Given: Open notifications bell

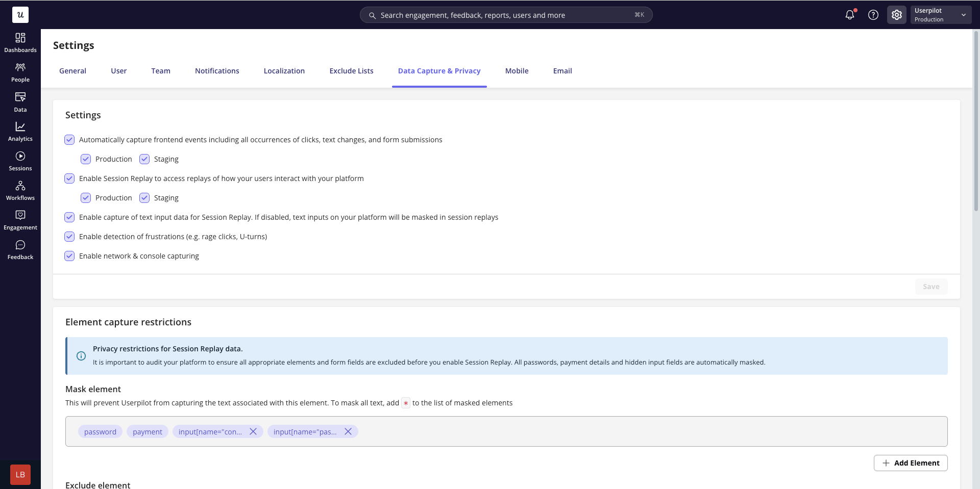Looking at the screenshot, I should click(850, 15).
